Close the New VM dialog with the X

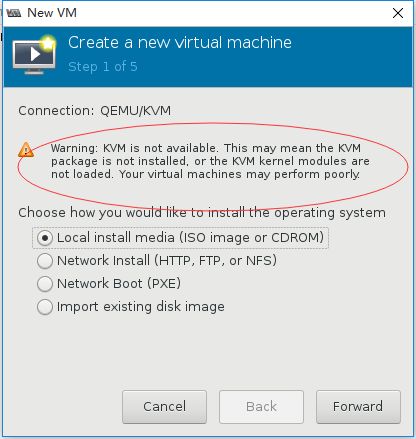click(x=398, y=13)
